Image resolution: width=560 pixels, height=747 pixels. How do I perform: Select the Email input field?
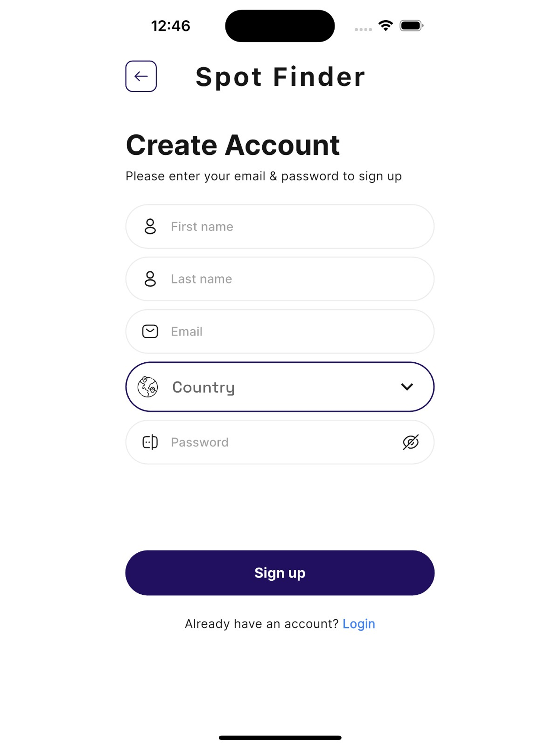280,332
